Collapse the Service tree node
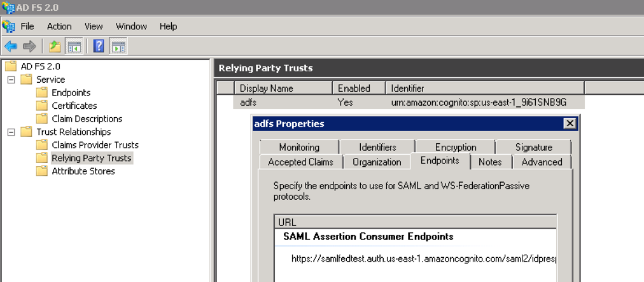This screenshot has width=644, height=282. (11, 80)
